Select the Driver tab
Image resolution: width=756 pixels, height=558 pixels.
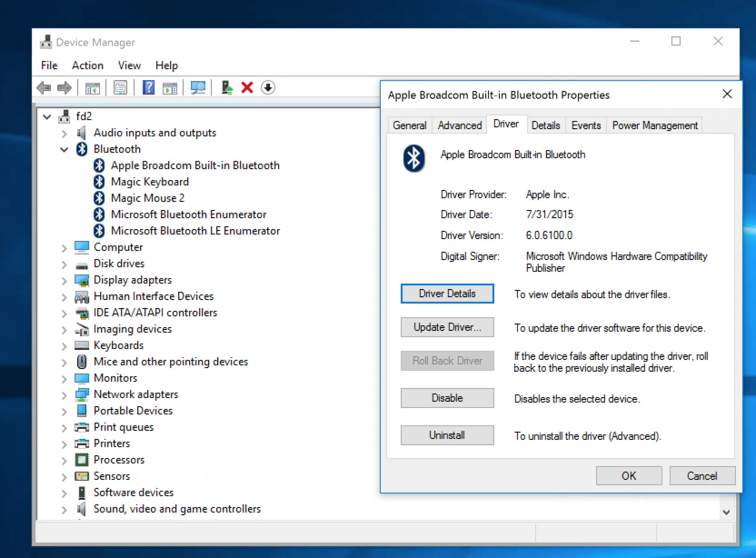coord(506,124)
